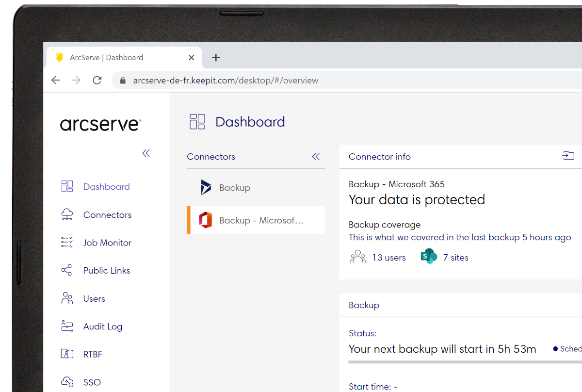
Task: Open connector via Connector info arrow icon
Action: (x=568, y=156)
